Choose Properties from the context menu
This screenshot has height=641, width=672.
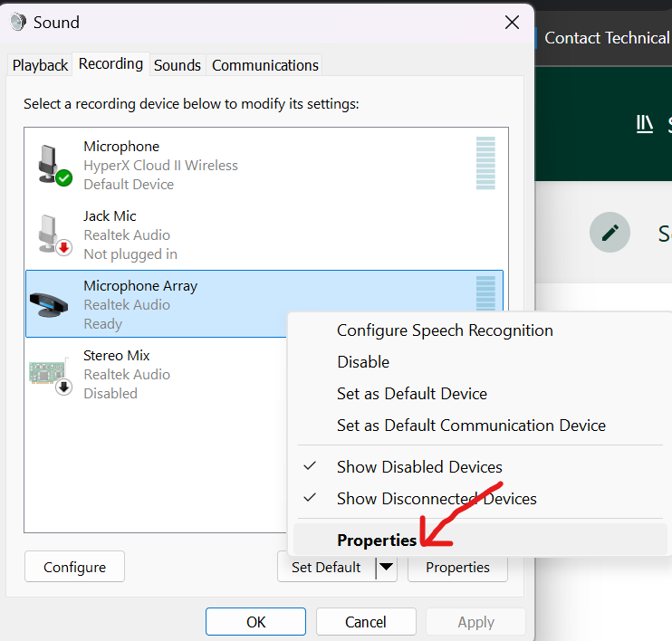click(377, 541)
